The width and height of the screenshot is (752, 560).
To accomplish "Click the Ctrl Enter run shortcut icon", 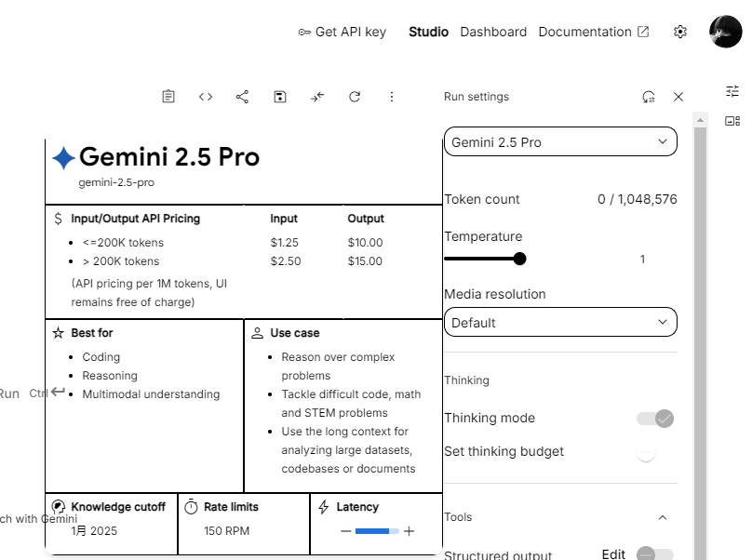I will [x=58, y=393].
